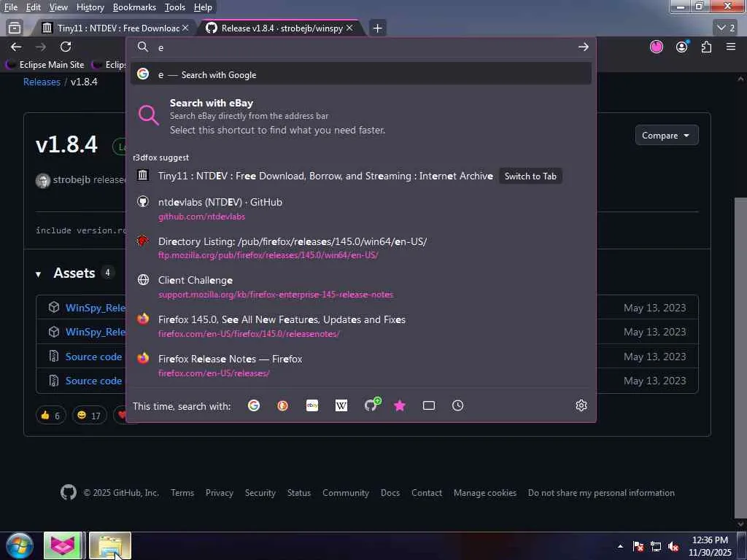The width and height of the screenshot is (747, 560).
Task: Click the muted volume tray icon
Action: click(673, 547)
